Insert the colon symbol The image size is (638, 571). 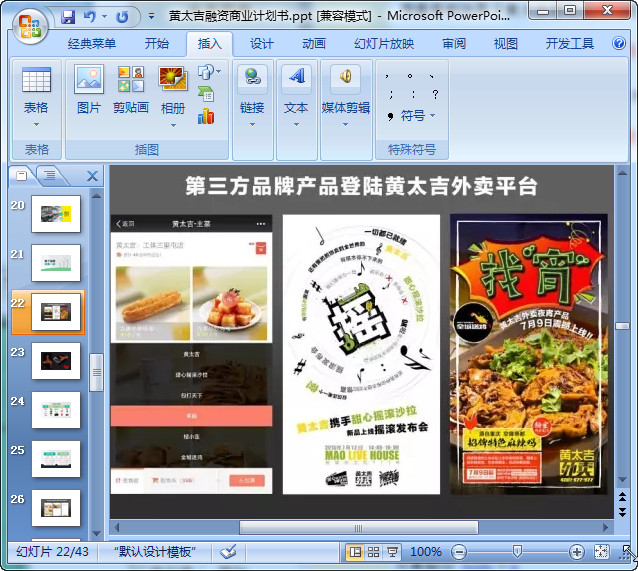coord(413,95)
